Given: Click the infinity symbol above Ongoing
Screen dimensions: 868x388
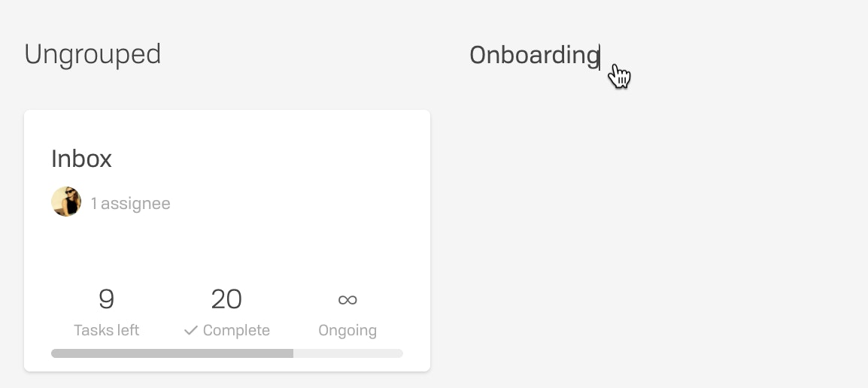Looking at the screenshot, I should coord(348,299).
